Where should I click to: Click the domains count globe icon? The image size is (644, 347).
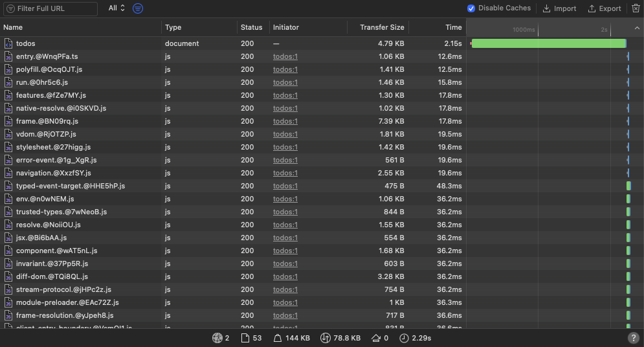[217, 338]
